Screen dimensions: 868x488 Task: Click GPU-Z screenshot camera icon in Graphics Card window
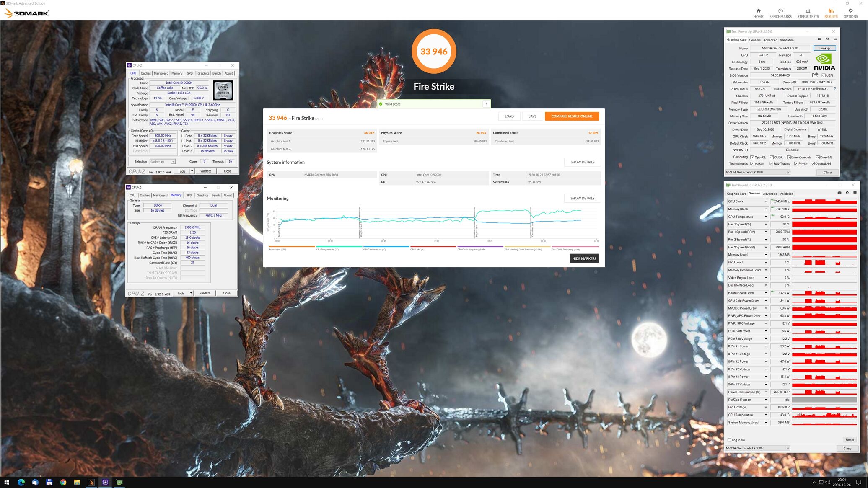click(x=819, y=39)
